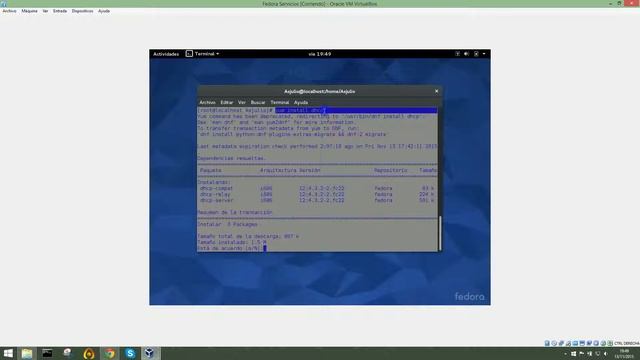Open Editar menu in terminal window
640x360 pixels.
pos(227,102)
